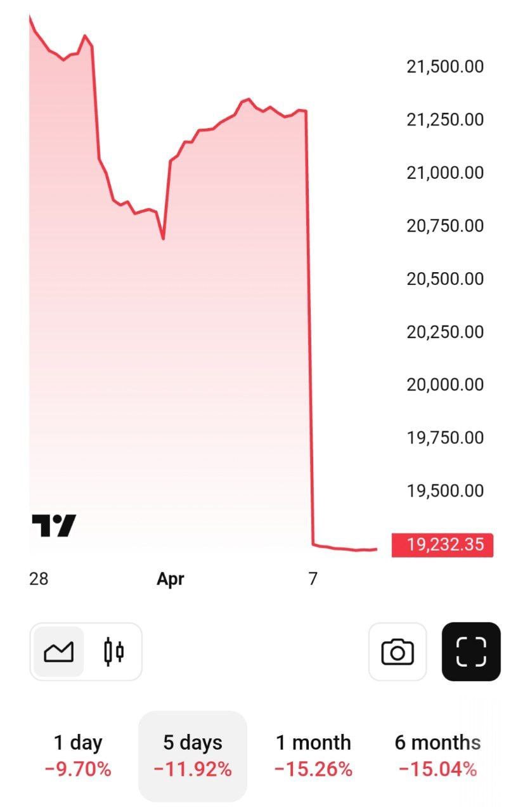The width and height of the screenshot is (530, 812).
Task: Select the 1 day range
Action: (78, 756)
